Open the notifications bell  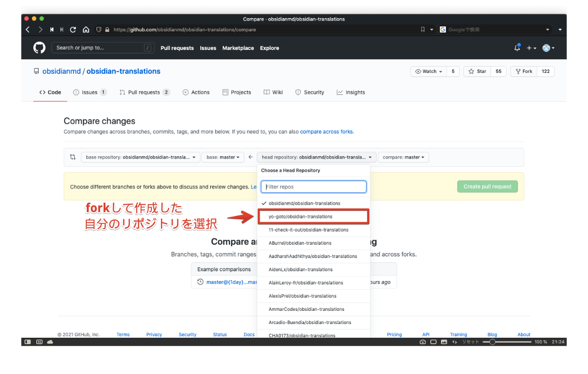point(517,47)
